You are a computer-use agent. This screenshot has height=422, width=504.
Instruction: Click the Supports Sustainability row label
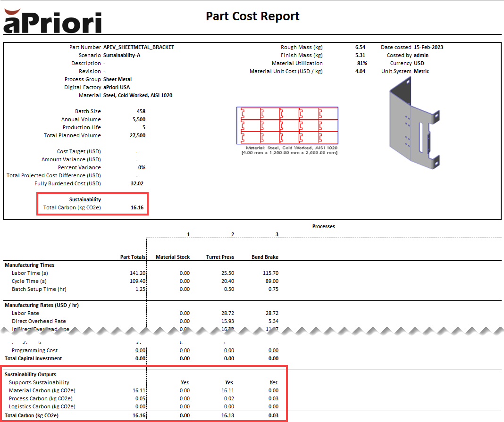[39, 382]
